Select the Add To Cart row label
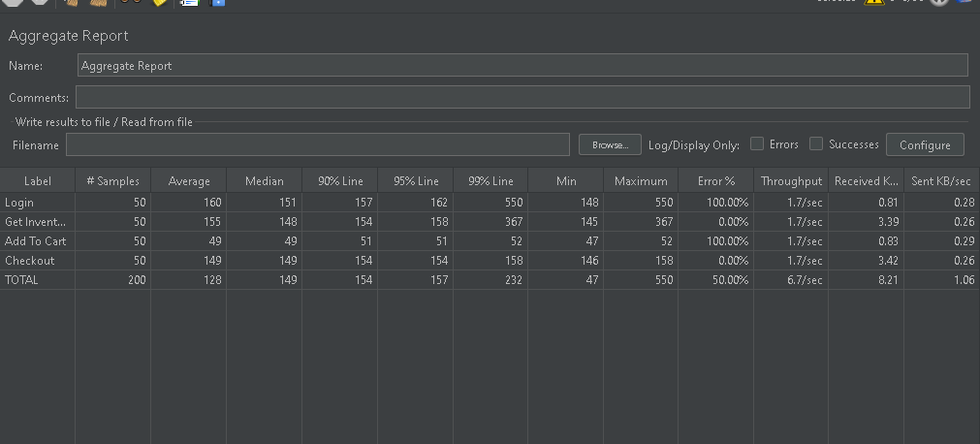Image resolution: width=980 pixels, height=444 pixels. tap(35, 240)
